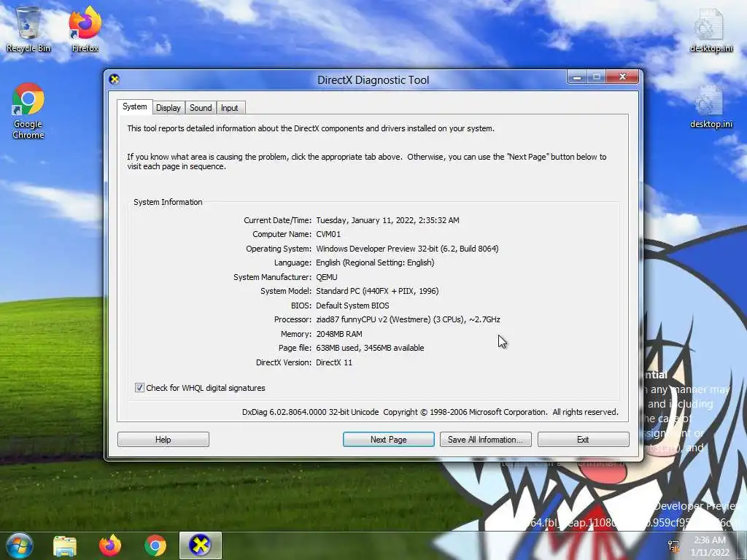Click the network tray icon

click(673, 546)
